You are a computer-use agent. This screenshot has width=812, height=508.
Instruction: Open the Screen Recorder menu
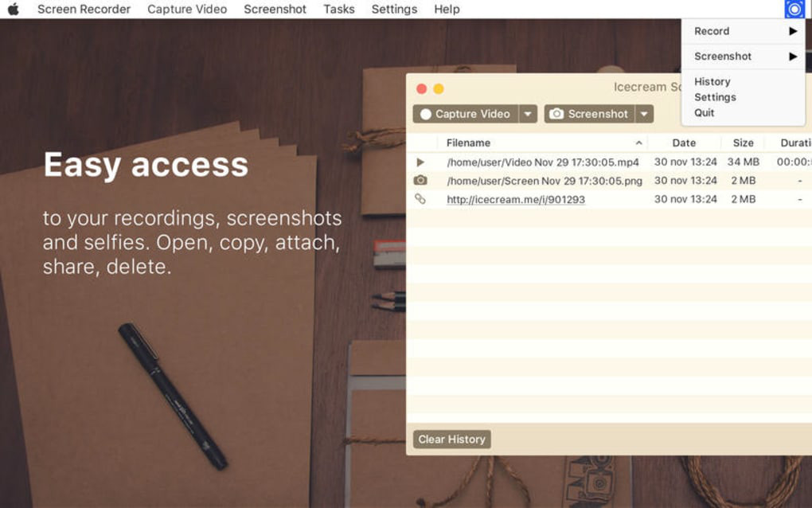(84, 9)
